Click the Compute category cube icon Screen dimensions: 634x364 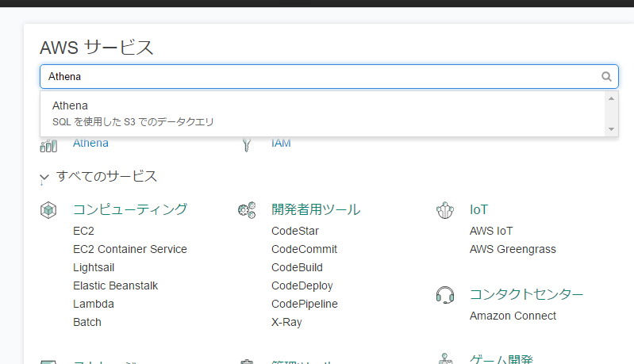(x=48, y=210)
